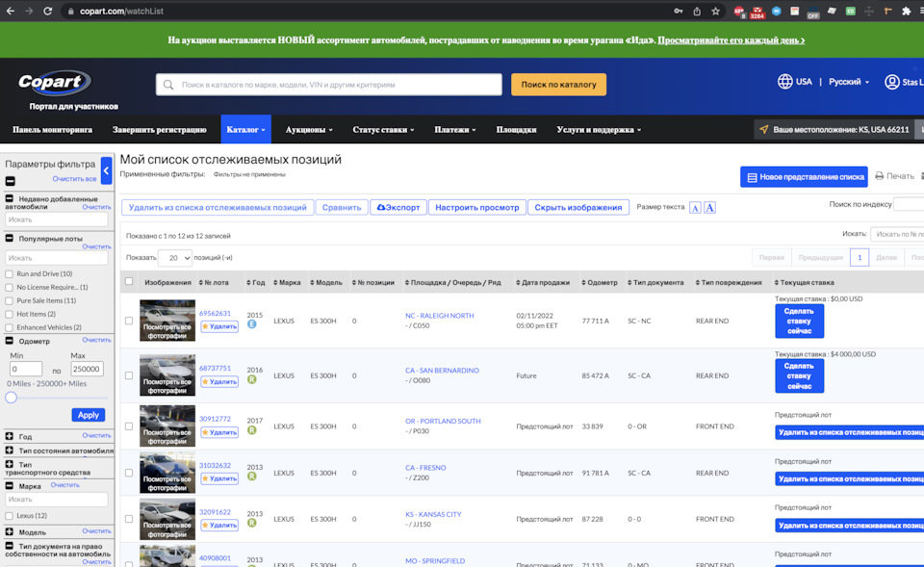Open browser extensions puzzle icon

tap(907, 11)
